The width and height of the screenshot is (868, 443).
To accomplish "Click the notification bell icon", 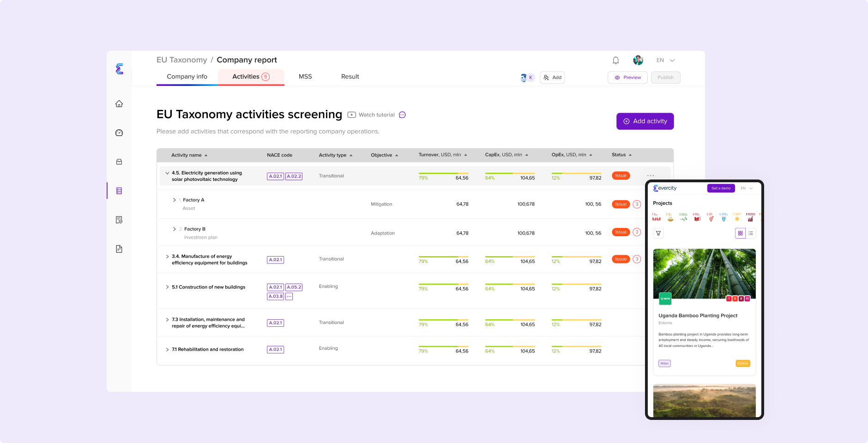I will click(x=615, y=60).
